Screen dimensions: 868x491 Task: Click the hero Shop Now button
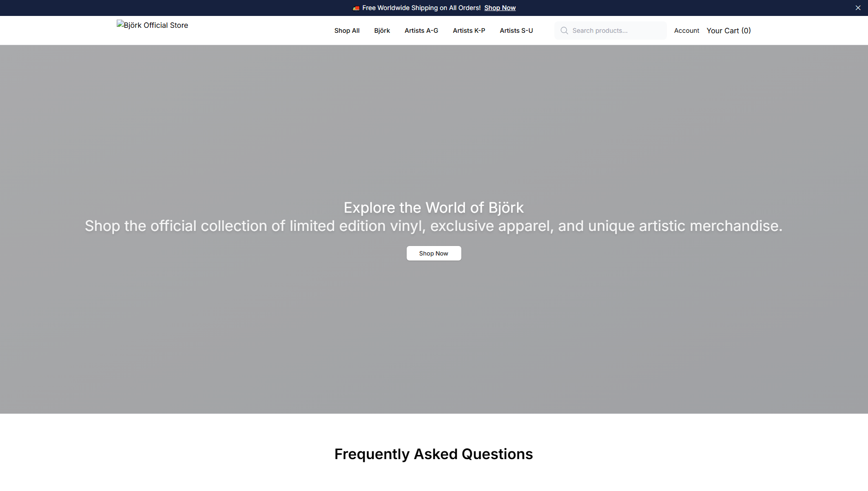pos(434,253)
